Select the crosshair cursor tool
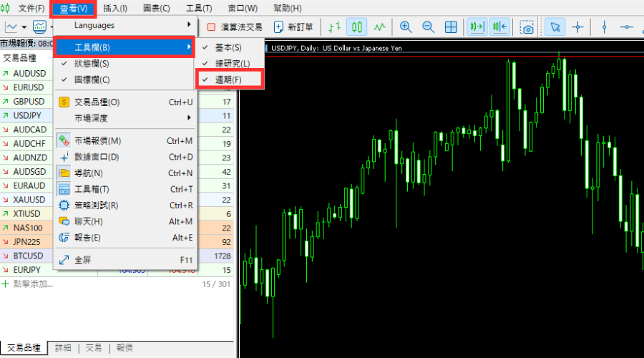The image size is (644, 358). 577,27
